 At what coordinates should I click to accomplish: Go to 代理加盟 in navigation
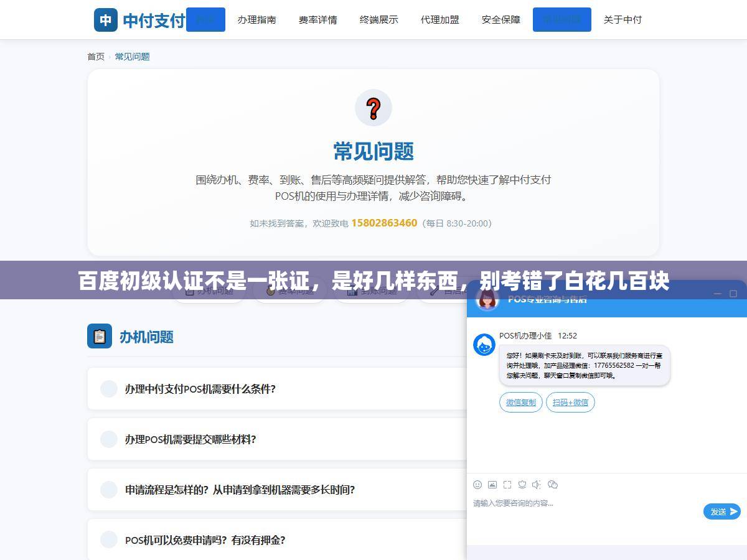tap(439, 19)
